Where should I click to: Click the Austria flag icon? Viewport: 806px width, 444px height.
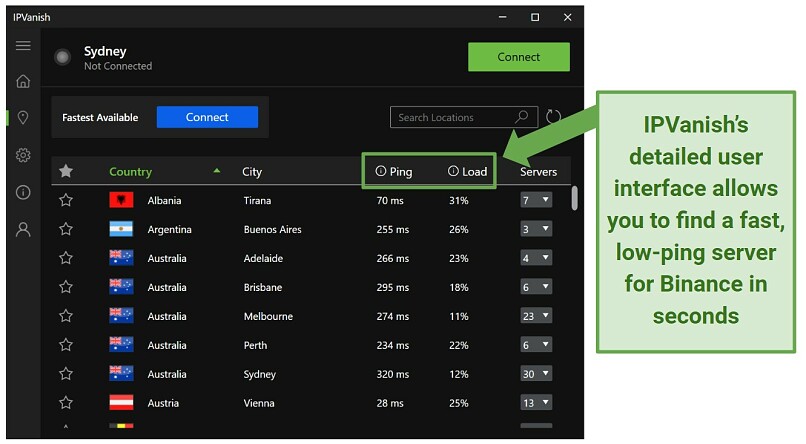[121, 402]
